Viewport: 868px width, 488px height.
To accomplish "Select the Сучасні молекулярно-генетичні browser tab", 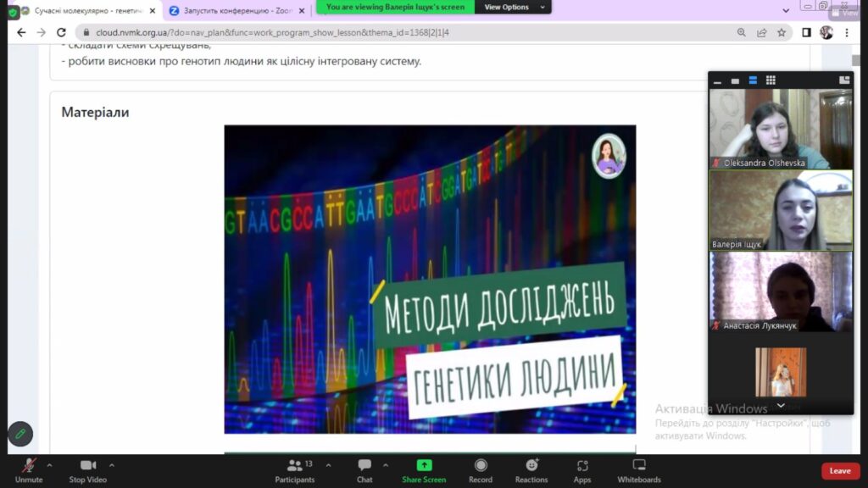I will point(88,11).
